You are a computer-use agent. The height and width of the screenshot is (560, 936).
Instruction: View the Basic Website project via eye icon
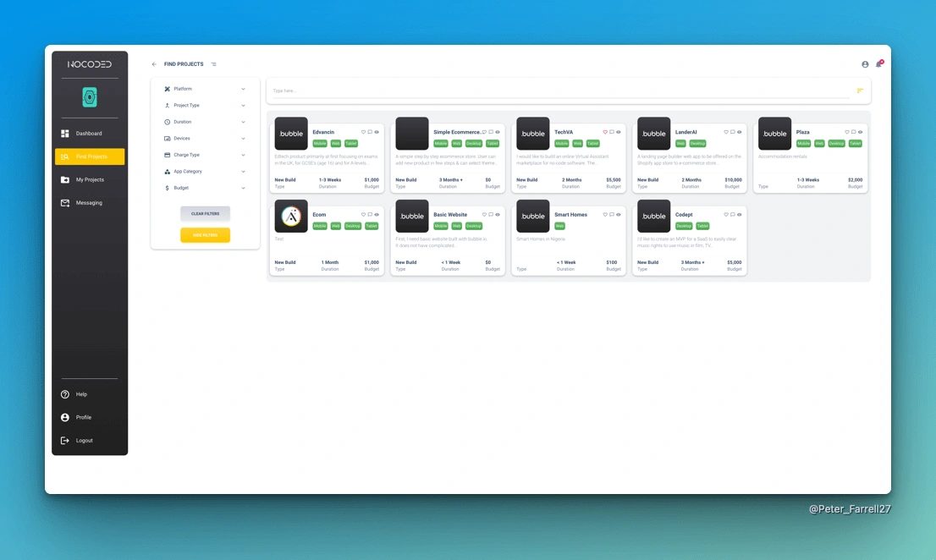tap(498, 215)
